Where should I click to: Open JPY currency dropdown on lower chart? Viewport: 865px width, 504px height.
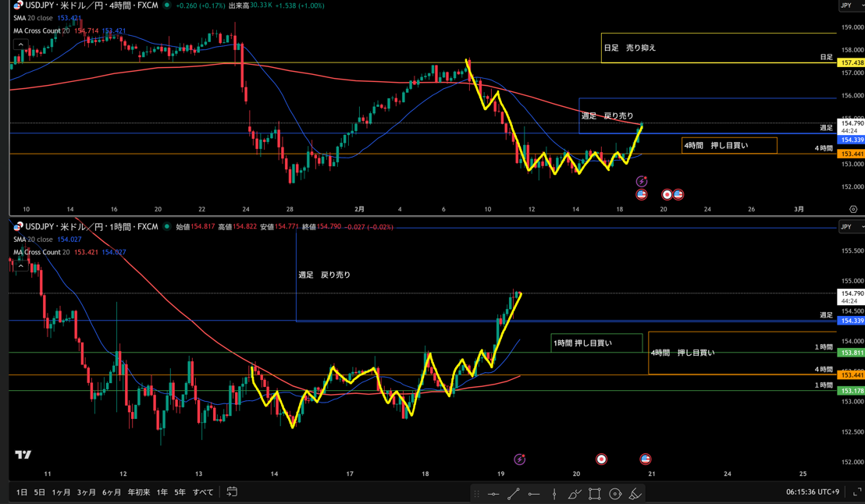pyautogui.click(x=850, y=227)
